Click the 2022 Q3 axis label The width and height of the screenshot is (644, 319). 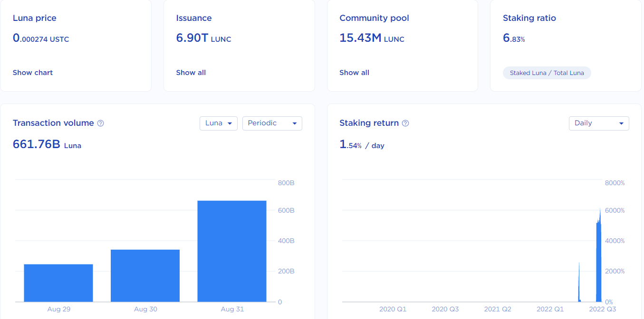pos(603,309)
